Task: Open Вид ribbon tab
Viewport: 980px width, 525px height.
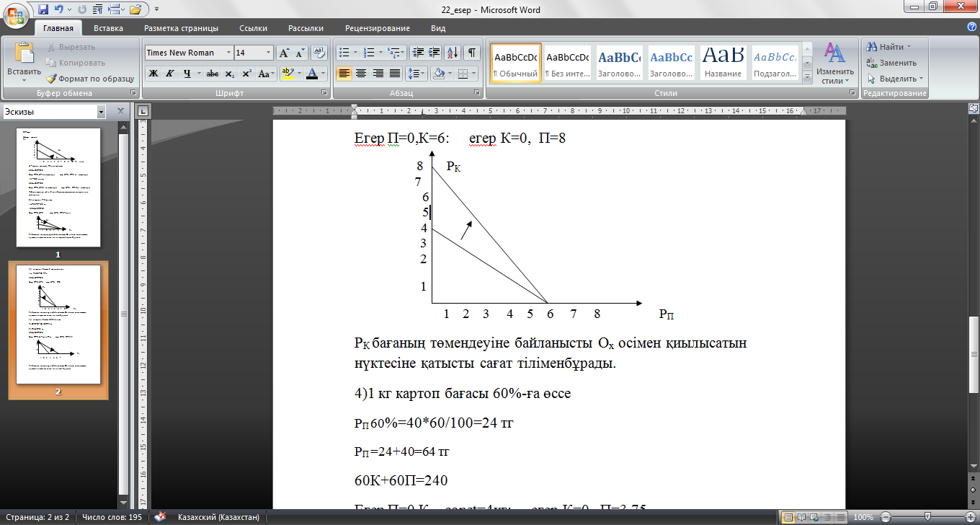Action: (x=438, y=28)
